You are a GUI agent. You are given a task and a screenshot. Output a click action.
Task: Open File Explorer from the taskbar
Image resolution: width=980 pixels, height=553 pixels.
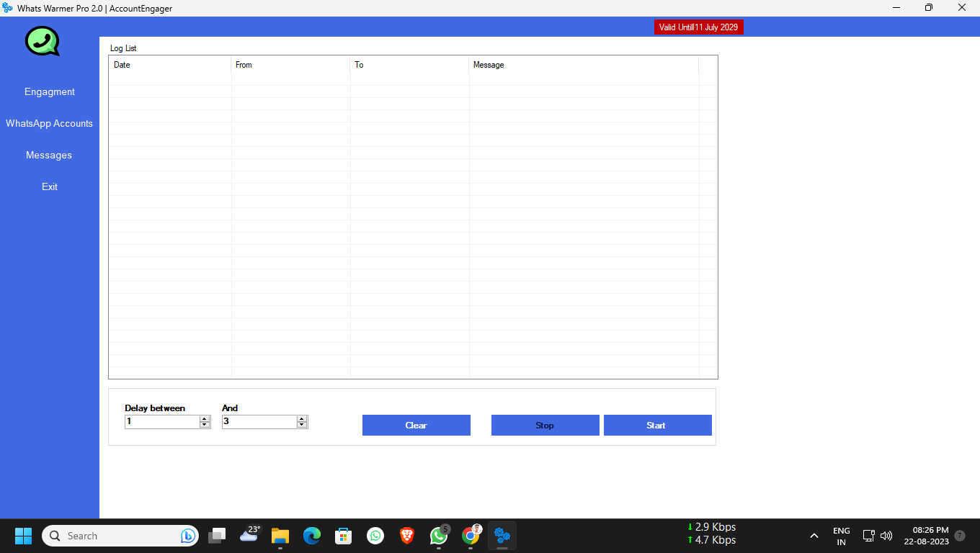pyautogui.click(x=280, y=536)
